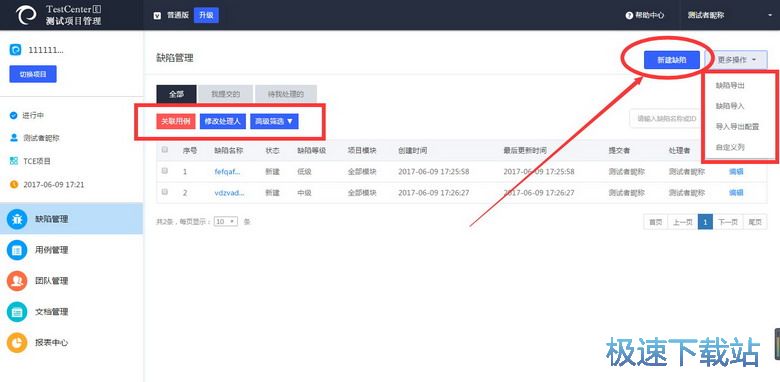780x382 pixels.
Task: Click the 升级 upgrade button
Action: [206, 15]
